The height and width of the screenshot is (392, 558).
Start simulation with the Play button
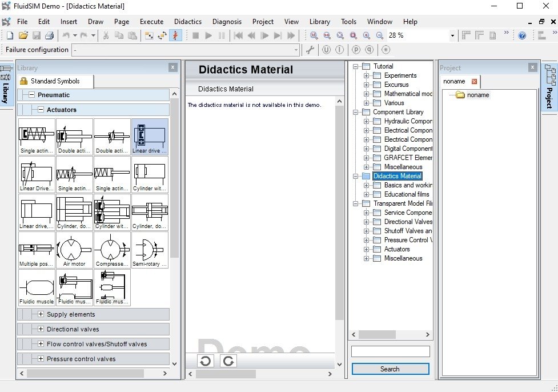208,35
